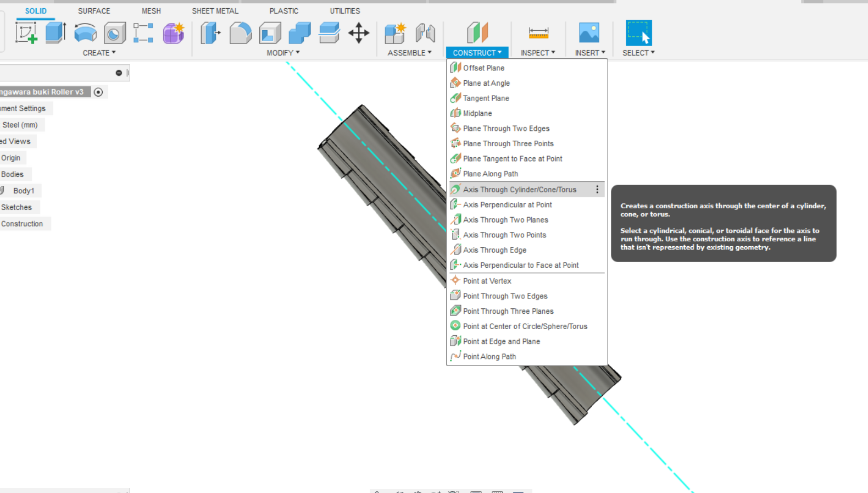The height and width of the screenshot is (493, 868).
Task: Choose Plane Through Two Edges
Action: [x=527, y=129]
